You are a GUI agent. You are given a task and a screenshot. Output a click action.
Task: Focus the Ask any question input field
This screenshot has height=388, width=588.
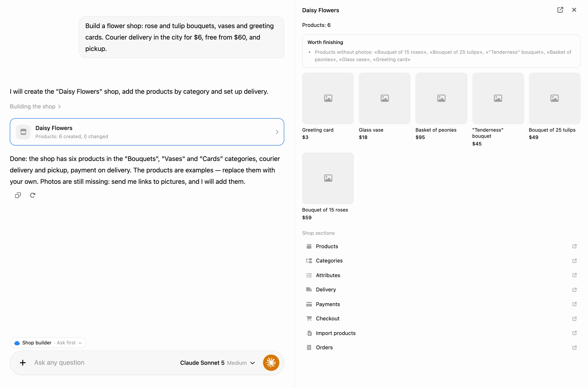(104, 363)
